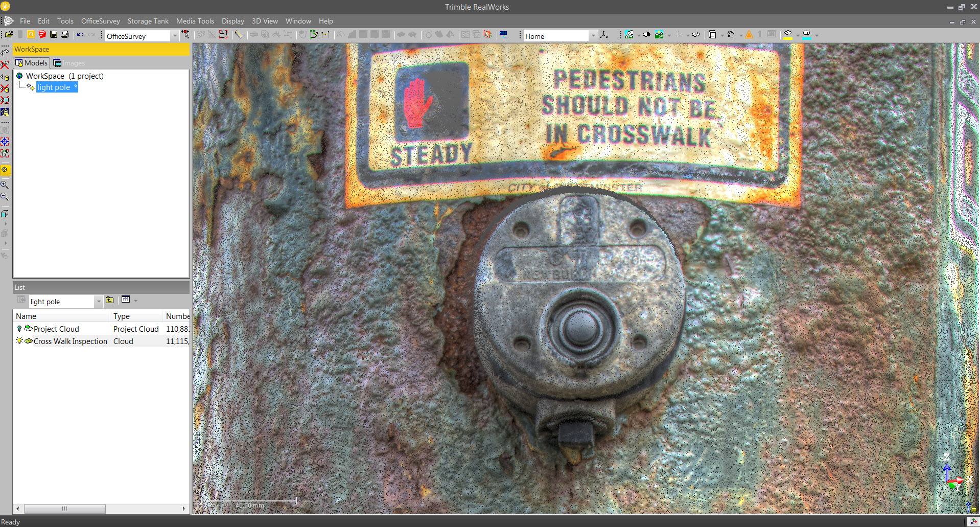Image resolution: width=980 pixels, height=527 pixels.
Task: Toggle Cross Walk Inspection light bulb visibility
Action: pyautogui.click(x=19, y=341)
